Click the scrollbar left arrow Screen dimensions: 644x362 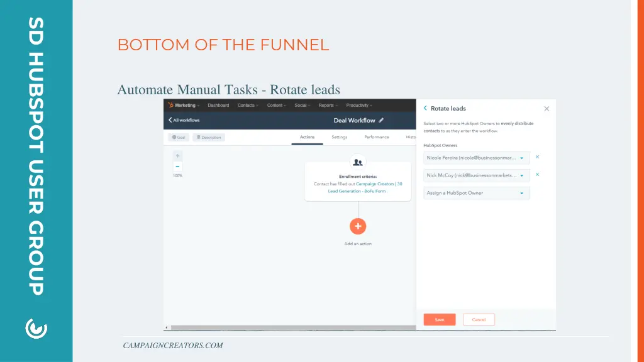point(166,327)
